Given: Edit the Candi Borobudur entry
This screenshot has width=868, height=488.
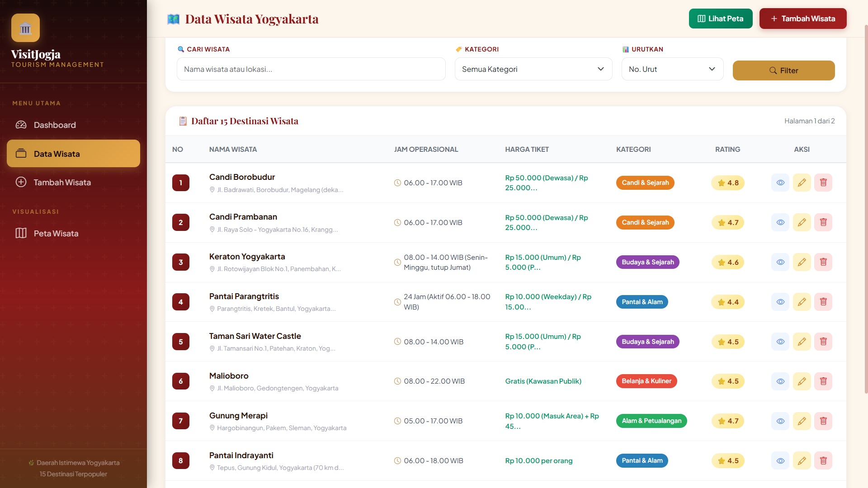Looking at the screenshot, I should (x=802, y=183).
